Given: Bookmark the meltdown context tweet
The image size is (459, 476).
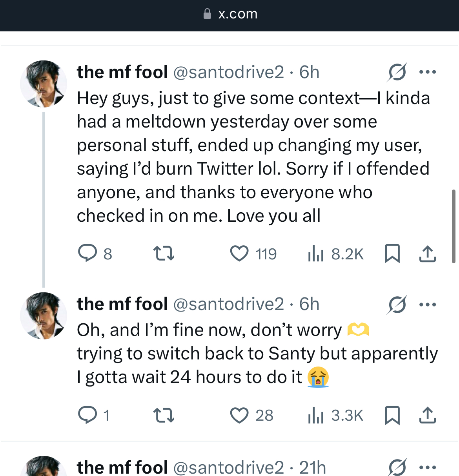Looking at the screenshot, I should [x=392, y=253].
